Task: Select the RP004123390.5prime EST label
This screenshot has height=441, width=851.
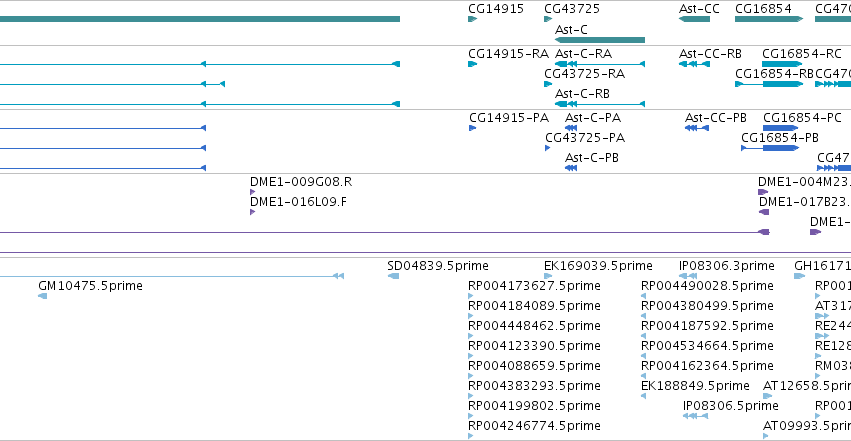Action: click(x=535, y=346)
